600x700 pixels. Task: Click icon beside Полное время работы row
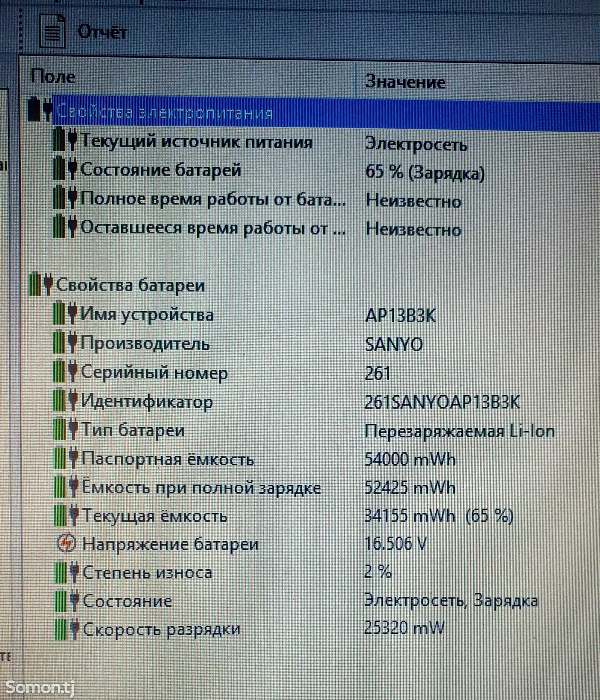pyautogui.click(x=64, y=197)
